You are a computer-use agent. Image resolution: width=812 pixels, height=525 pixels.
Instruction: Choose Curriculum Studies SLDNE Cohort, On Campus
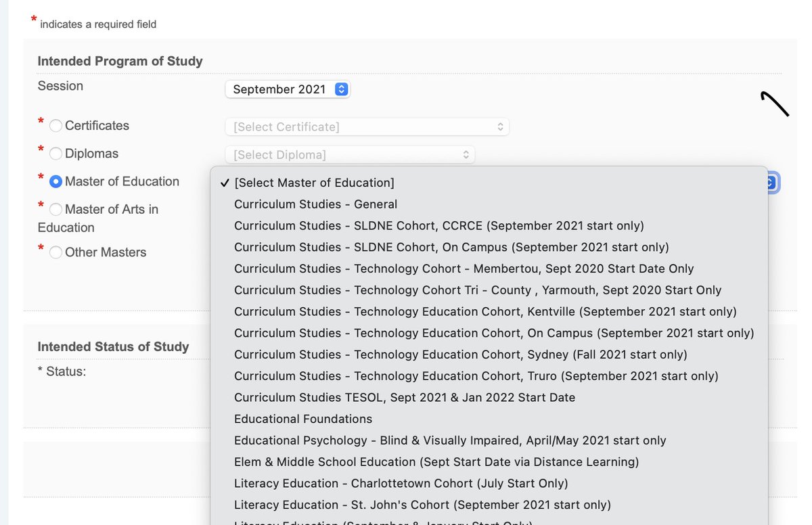pyautogui.click(x=489, y=247)
